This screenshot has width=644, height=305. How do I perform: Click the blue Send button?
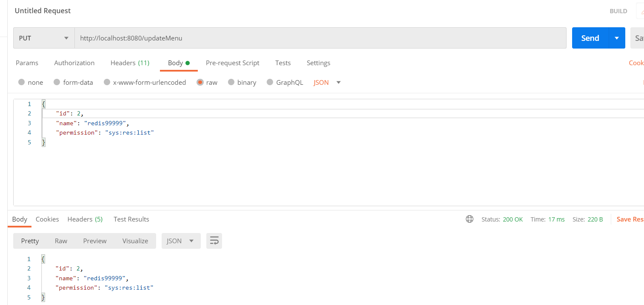tap(590, 38)
